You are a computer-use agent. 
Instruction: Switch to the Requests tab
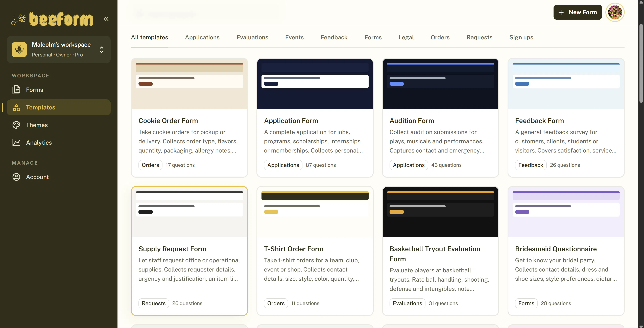(479, 37)
